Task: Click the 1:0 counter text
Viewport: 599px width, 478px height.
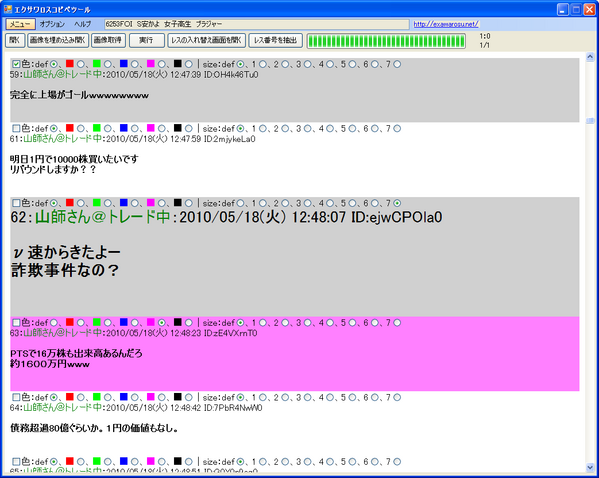Action: 485,36
